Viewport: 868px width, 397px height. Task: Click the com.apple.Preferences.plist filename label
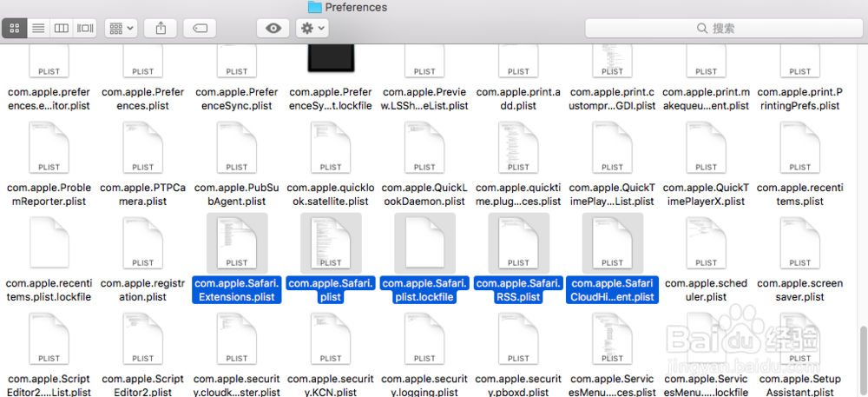pos(143,98)
